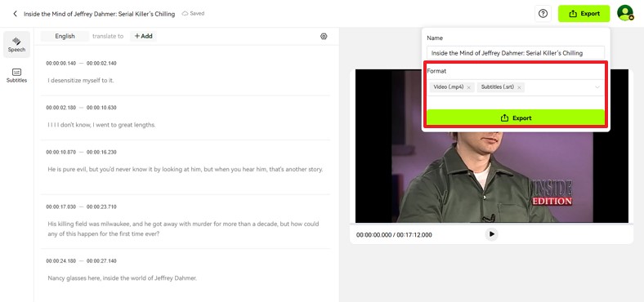Image resolution: width=644 pixels, height=302 pixels.
Task: Go back using the left arrow
Action: pos(16,14)
